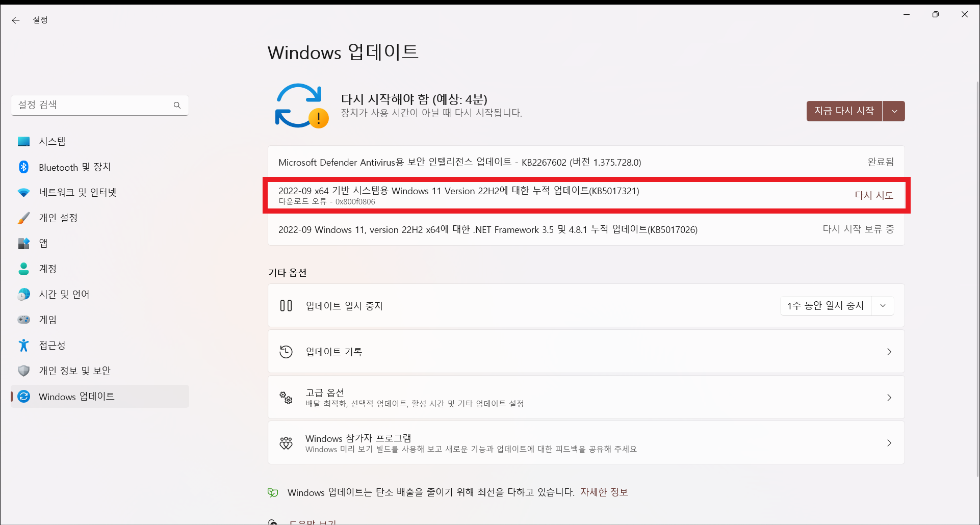Click the large update status sync icon
This screenshot has height=525, width=980.
point(302,106)
